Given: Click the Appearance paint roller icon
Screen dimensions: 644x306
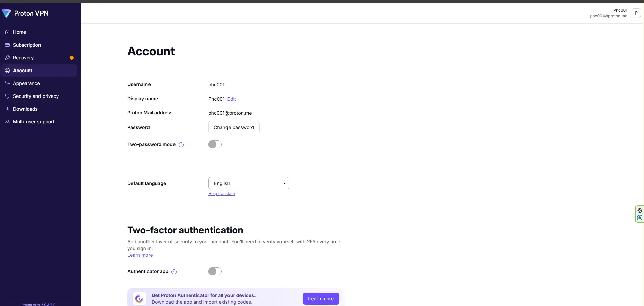Looking at the screenshot, I should (7, 83).
